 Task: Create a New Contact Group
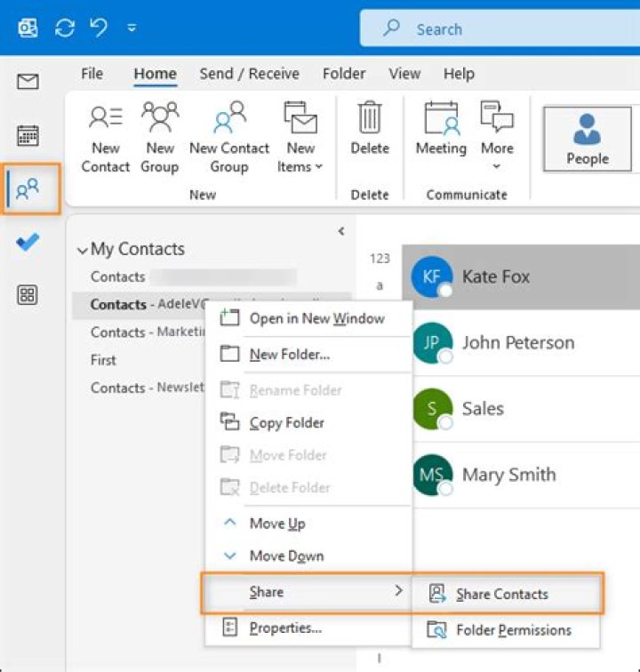[x=229, y=136]
